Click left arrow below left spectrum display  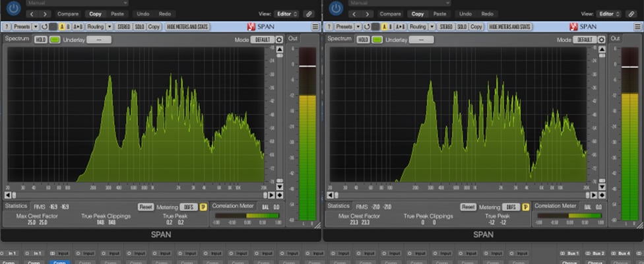(8, 195)
